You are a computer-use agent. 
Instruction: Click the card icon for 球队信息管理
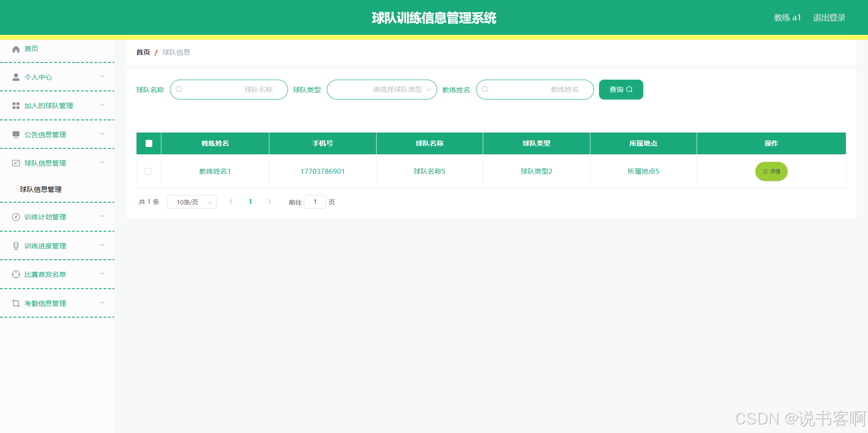(x=16, y=163)
